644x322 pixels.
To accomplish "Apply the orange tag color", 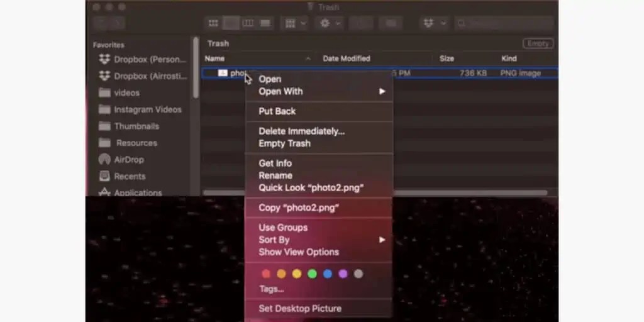I will tap(281, 274).
